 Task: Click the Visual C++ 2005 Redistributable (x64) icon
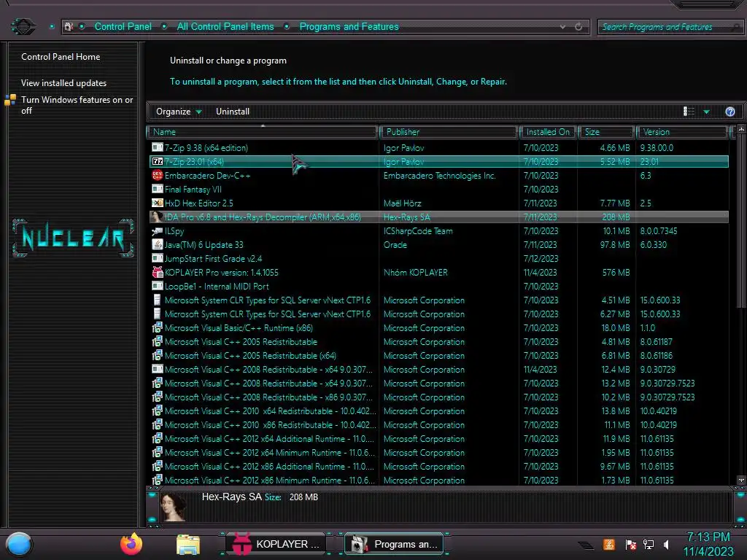158,355
